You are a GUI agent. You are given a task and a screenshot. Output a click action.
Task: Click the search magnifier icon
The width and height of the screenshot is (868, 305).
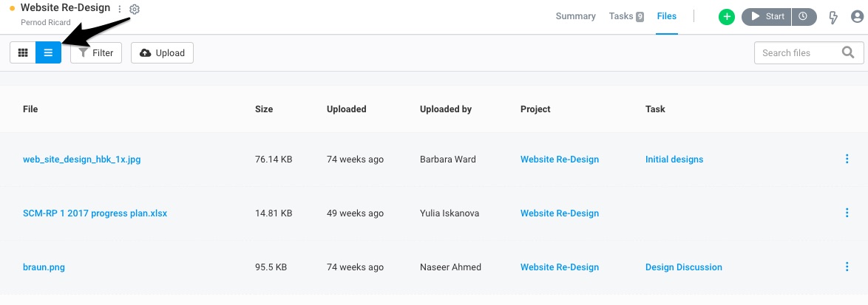click(x=848, y=52)
